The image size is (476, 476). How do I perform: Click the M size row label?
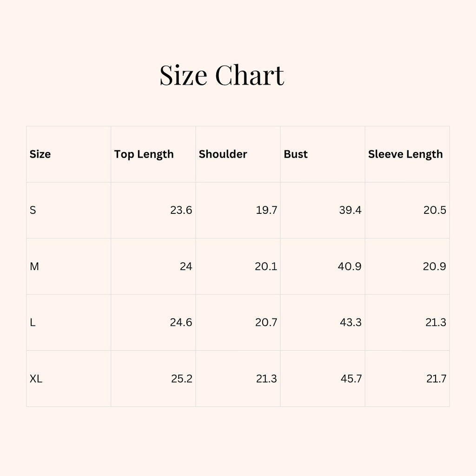coord(34,267)
